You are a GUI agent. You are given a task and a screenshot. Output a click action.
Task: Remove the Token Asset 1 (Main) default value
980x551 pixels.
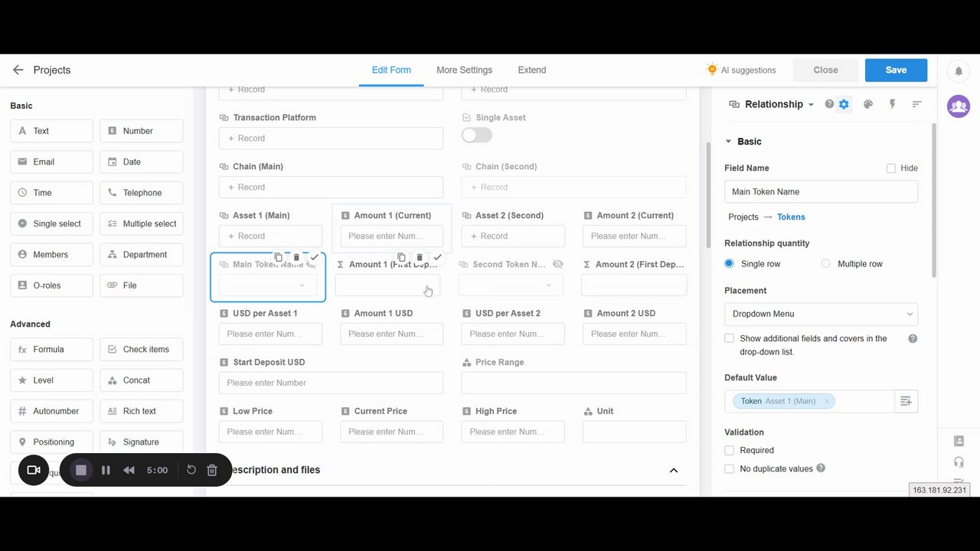coord(827,401)
